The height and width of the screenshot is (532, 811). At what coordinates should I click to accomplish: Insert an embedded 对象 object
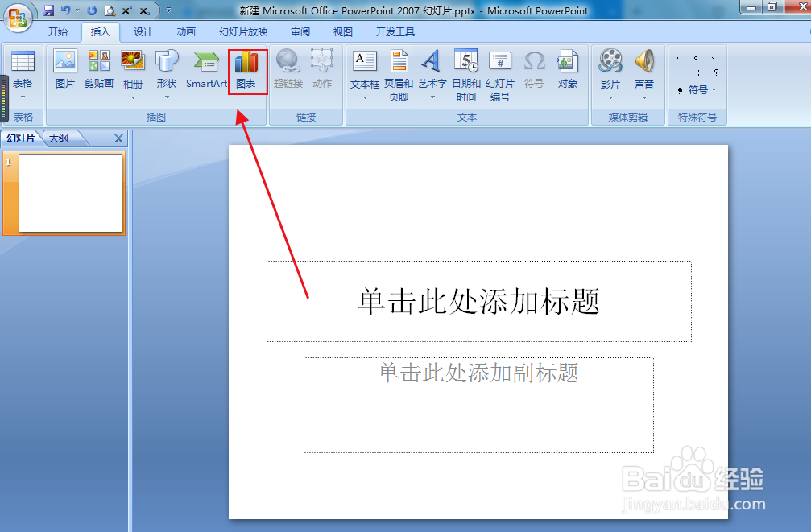point(568,69)
